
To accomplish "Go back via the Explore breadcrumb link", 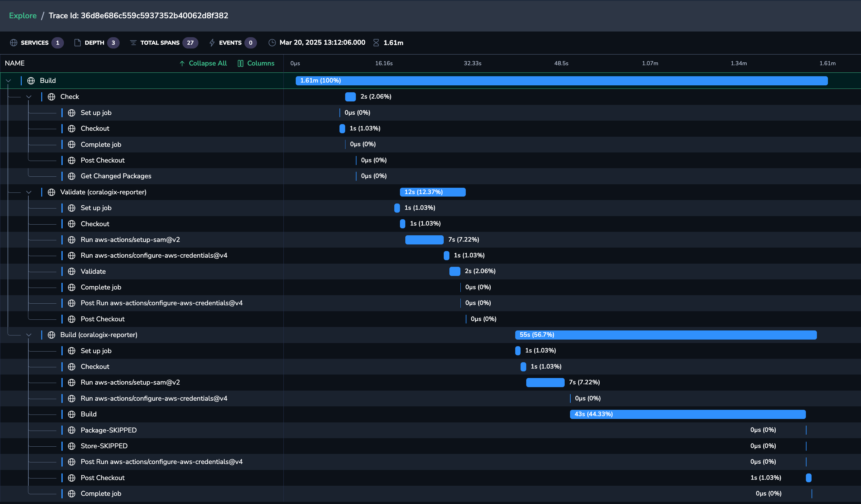I will pyautogui.click(x=23, y=16).
